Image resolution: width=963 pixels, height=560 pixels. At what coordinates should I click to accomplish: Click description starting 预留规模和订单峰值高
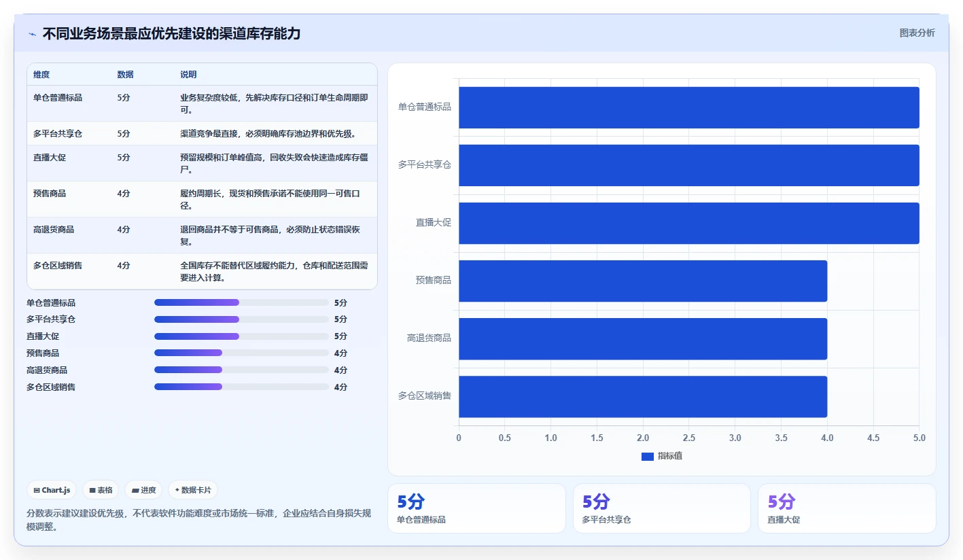(275, 164)
